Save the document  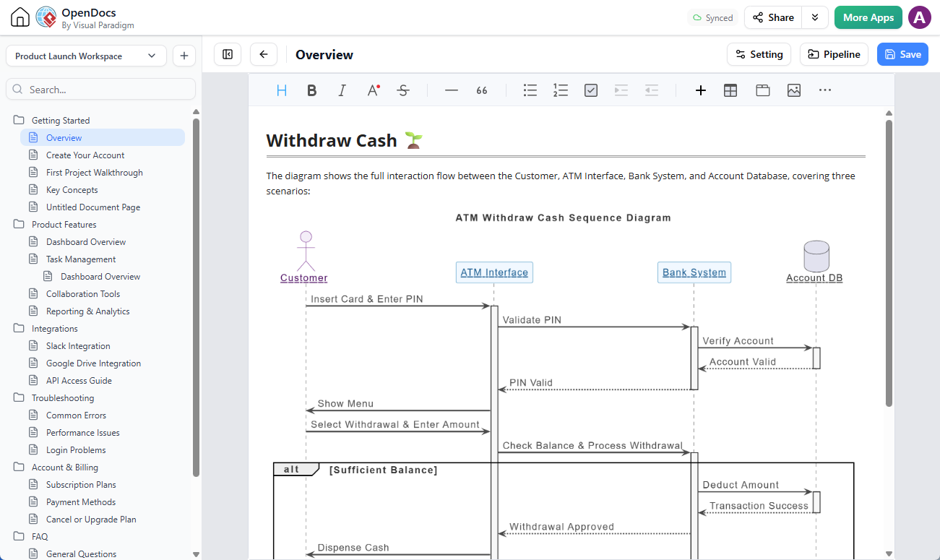point(902,54)
